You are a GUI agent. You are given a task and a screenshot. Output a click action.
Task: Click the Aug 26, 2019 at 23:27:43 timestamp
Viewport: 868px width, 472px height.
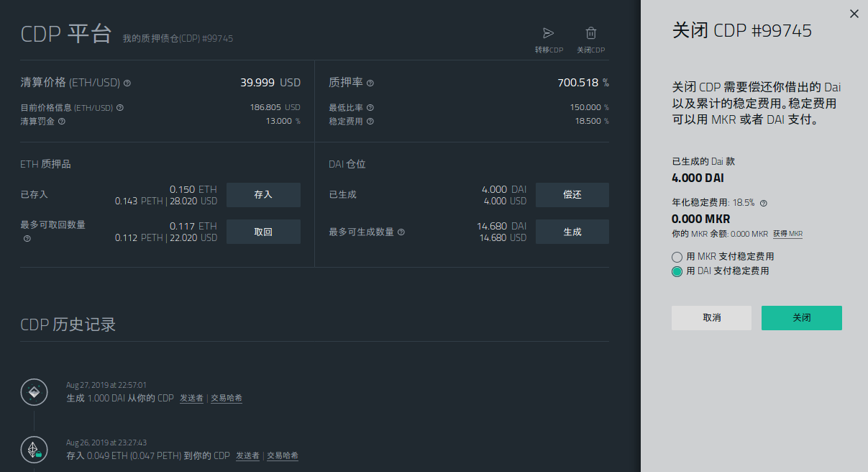pyautogui.click(x=106, y=443)
